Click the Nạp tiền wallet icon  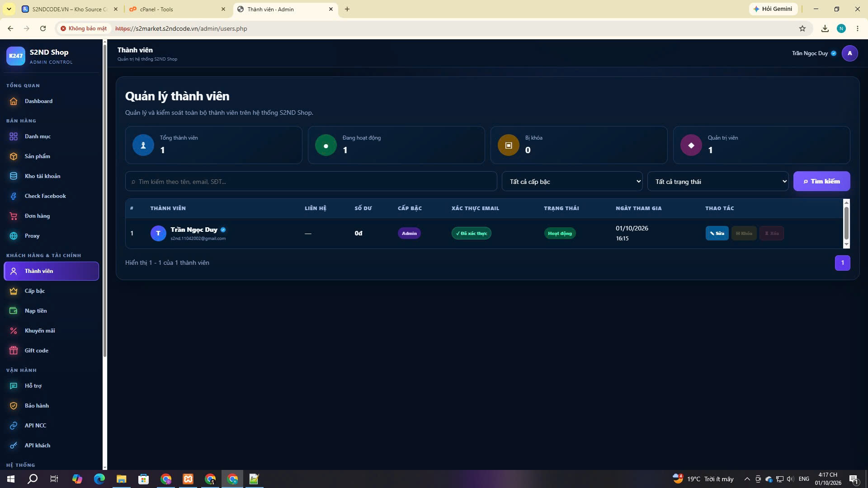coord(14,311)
